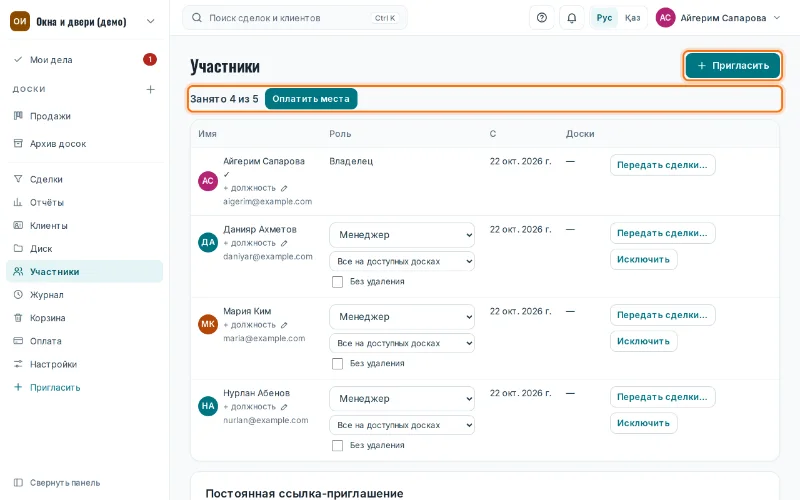Switch language to Рус

coord(604,18)
